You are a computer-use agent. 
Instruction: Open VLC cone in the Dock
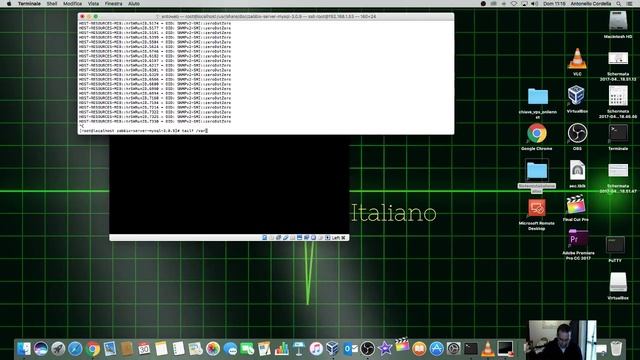coord(488,349)
